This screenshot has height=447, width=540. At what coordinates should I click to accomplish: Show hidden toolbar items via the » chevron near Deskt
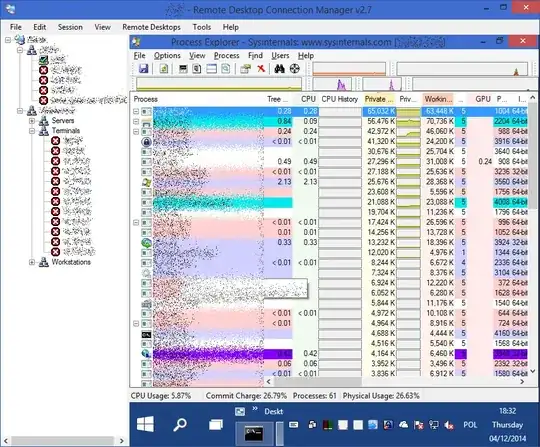pos(255,409)
